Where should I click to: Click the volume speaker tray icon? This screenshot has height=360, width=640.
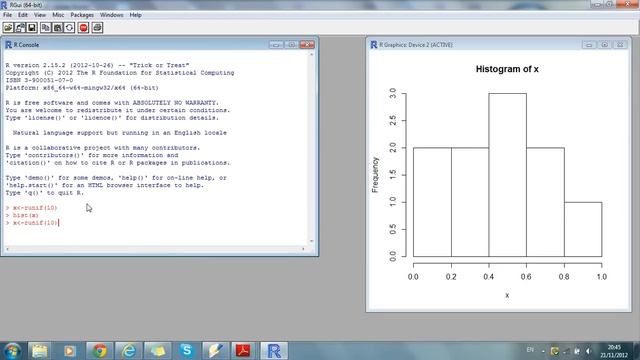click(588, 351)
